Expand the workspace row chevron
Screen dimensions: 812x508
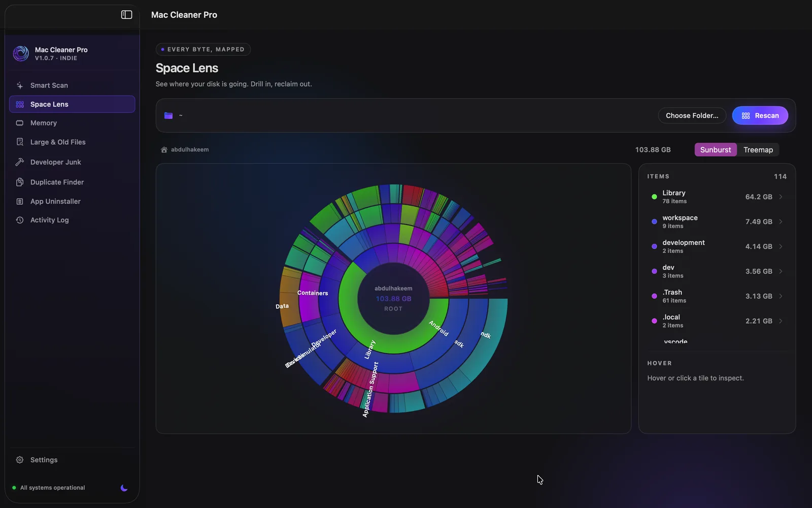781,221
